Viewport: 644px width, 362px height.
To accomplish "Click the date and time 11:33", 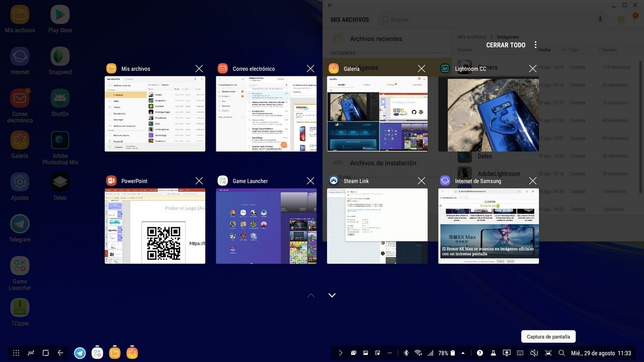I will pyautogui.click(x=601, y=353).
